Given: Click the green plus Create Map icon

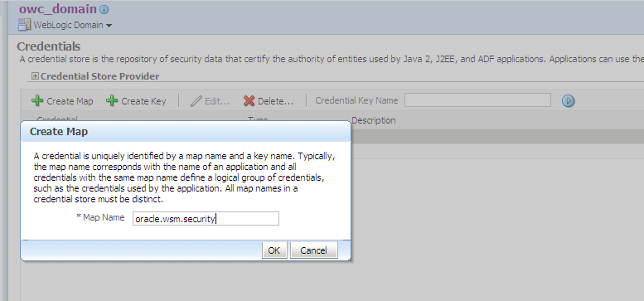Looking at the screenshot, I should click(37, 100).
